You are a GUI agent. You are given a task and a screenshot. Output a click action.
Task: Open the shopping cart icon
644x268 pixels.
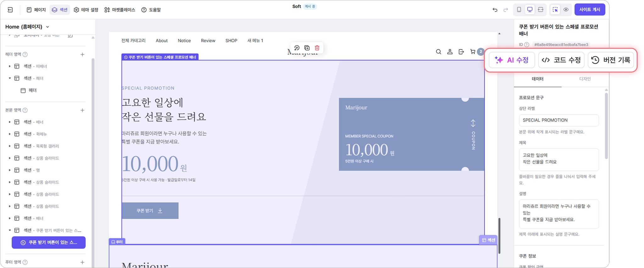coord(473,52)
